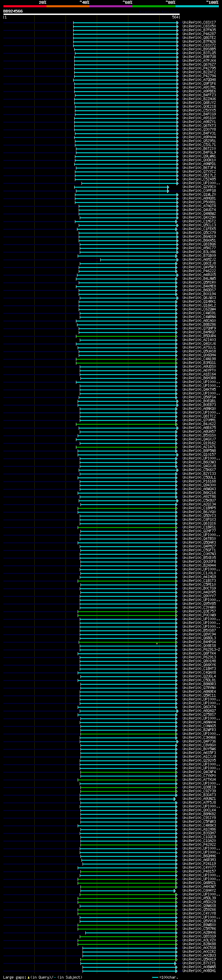Select the UniRef100_B4FCG9 label
Viewport: 222px width, 980px height.
(199, 114)
